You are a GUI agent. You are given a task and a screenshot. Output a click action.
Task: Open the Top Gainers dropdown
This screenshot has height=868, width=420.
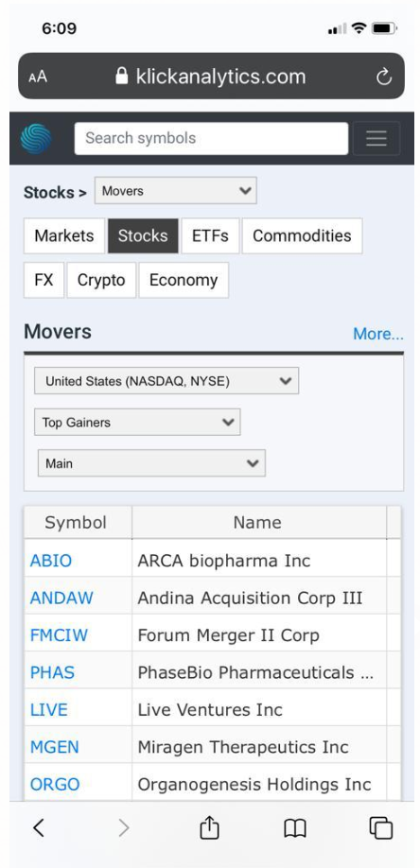137,423
